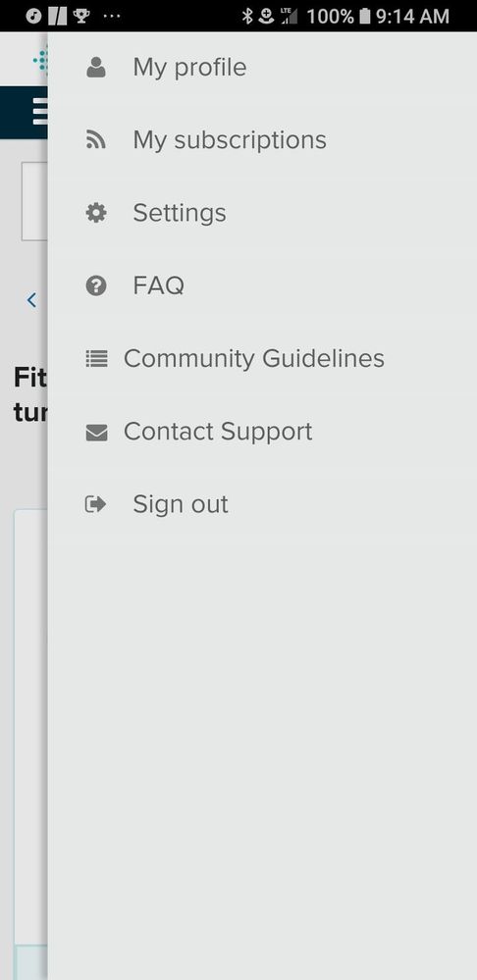The height and width of the screenshot is (980, 477).
Task: Tap the question mark FAQ icon
Action: pos(95,286)
